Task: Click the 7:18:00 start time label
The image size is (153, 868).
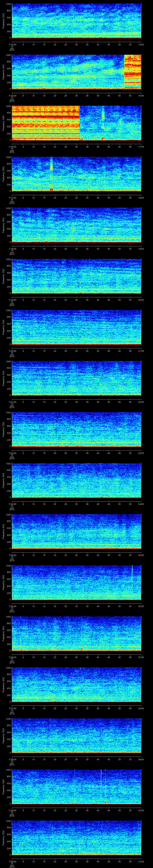Action: click(x=12, y=249)
